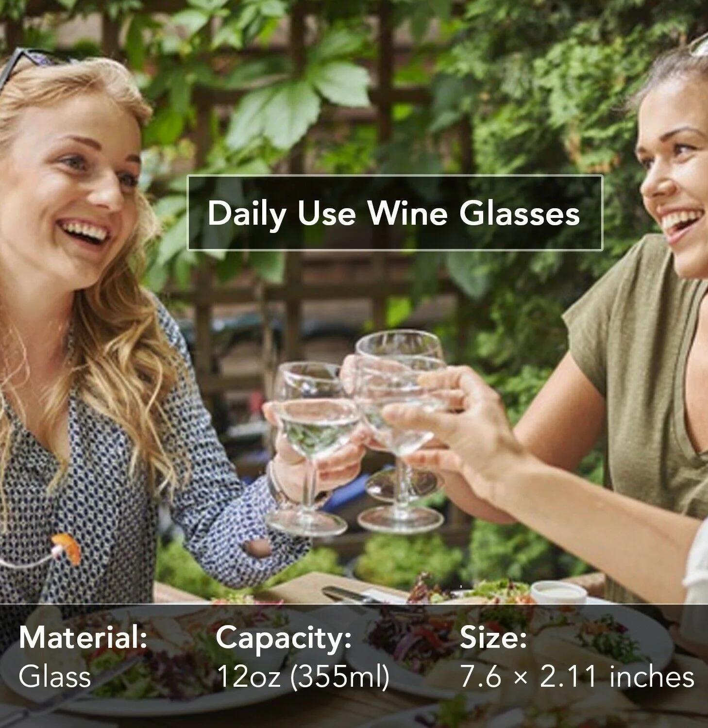Screen dimensions: 708x728
Task: Click the 7.6 × 2.11 inches value
Action: (577, 676)
